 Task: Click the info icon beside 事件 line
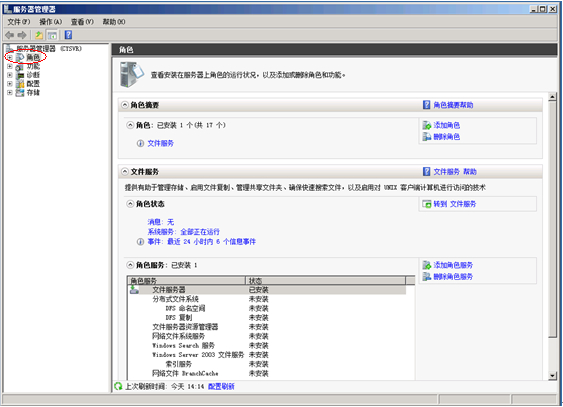140,242
